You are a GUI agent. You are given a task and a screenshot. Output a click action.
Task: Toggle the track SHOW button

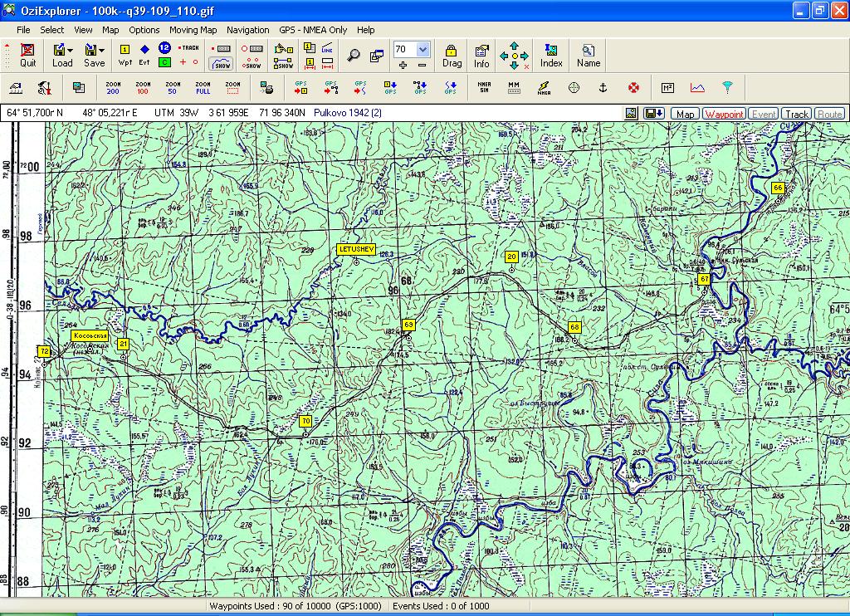[222, 63]
